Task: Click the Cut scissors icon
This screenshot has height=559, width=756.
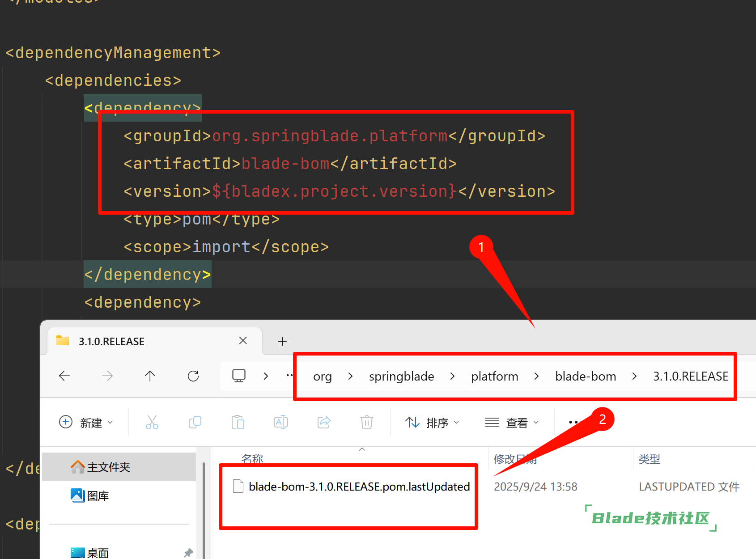Action: pyautogui.click(x=152, y=422)
